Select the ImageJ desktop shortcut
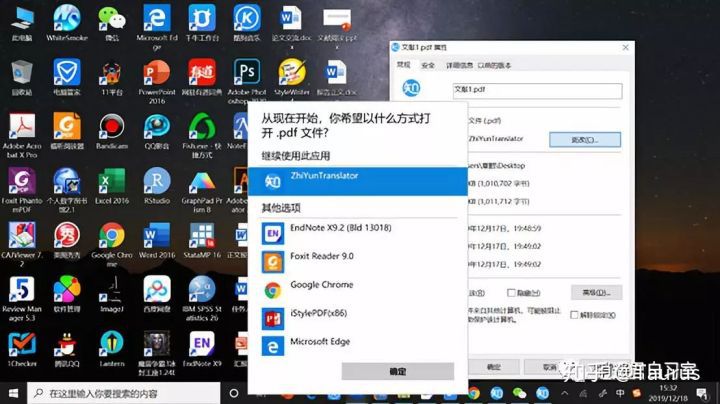Screen dimensions: 720x404 [x=112, y=295]
